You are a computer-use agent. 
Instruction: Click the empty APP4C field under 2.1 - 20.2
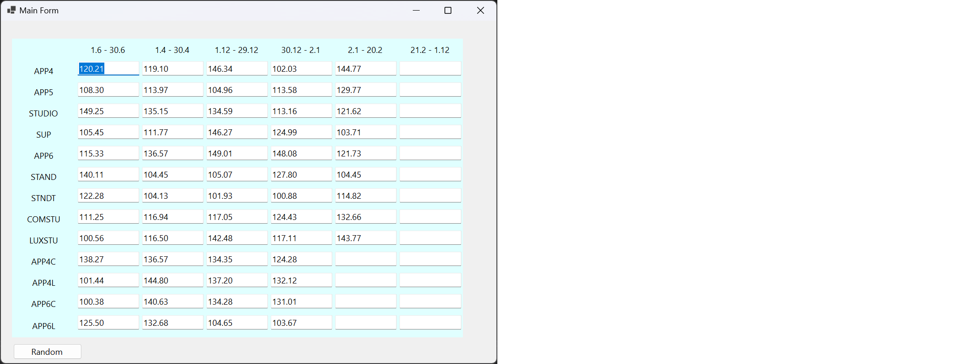pos(366,259)
